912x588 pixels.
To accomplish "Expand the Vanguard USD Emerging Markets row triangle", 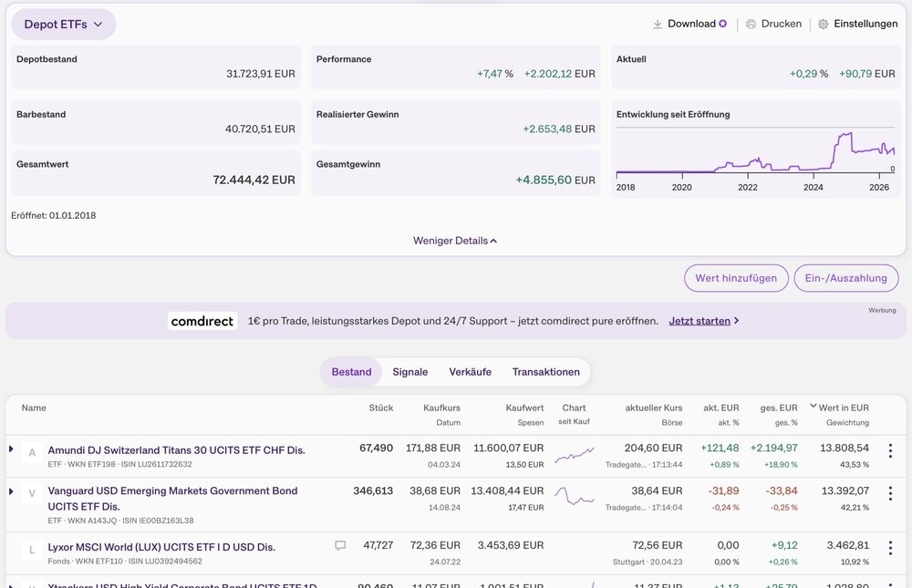I will pyautogui.click(x=11, y=491).
